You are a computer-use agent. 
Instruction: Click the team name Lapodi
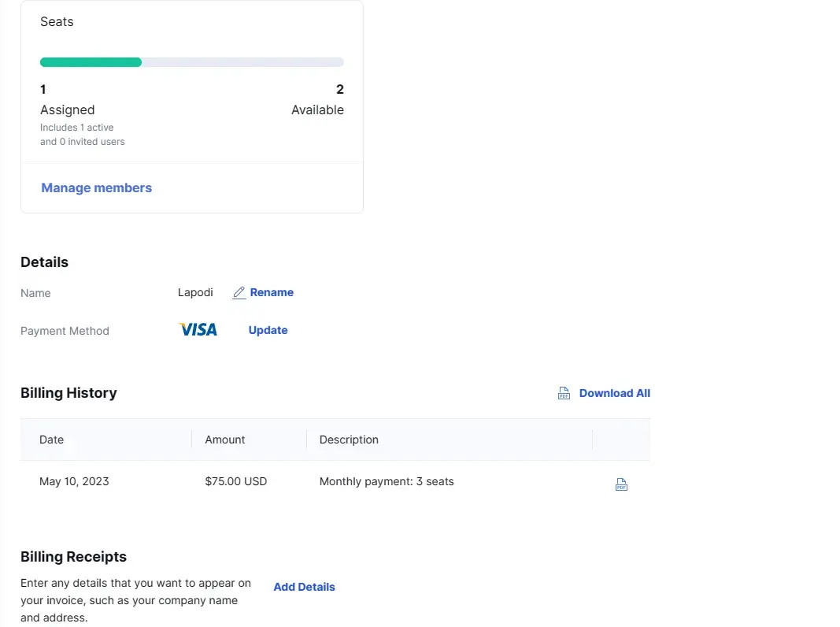tap(195, 292)
